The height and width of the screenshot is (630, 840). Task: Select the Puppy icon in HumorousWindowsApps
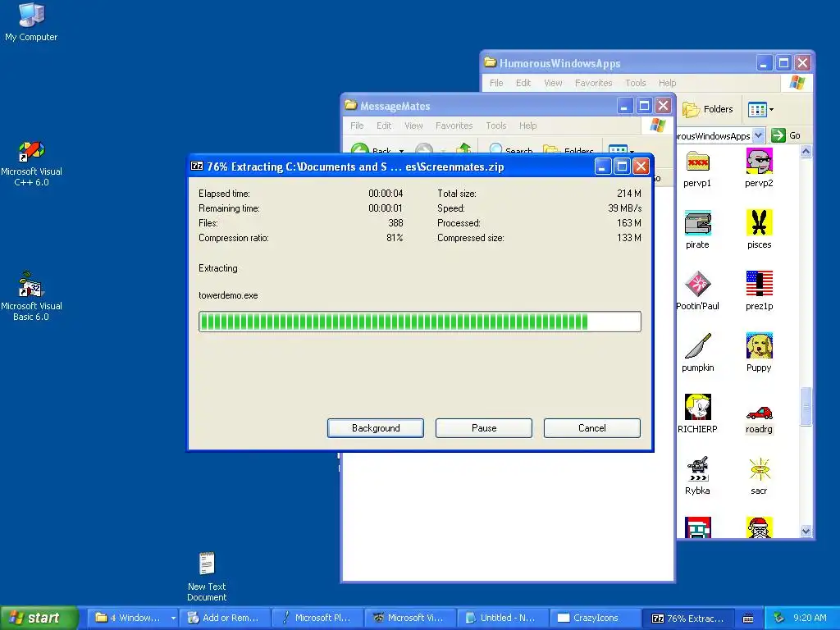(759, 354)
